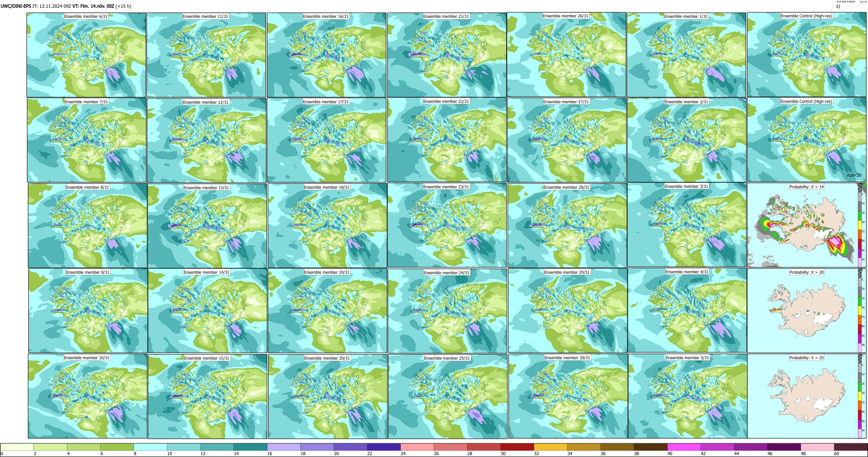Open Ensemble member 8/31 map panel

click(87, 226)
